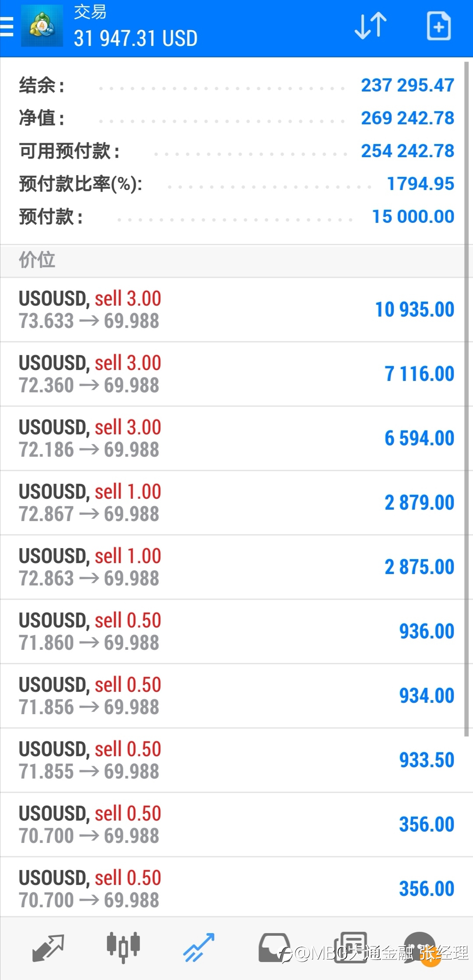Select the position with 933.50 profit
473x980 pixels.
click(232, 760)
